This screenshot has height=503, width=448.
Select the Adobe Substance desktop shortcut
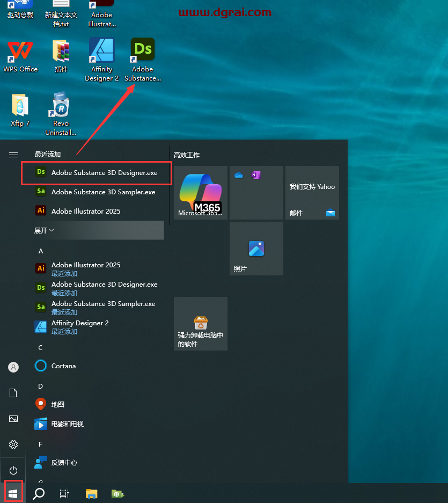[143, 60]
